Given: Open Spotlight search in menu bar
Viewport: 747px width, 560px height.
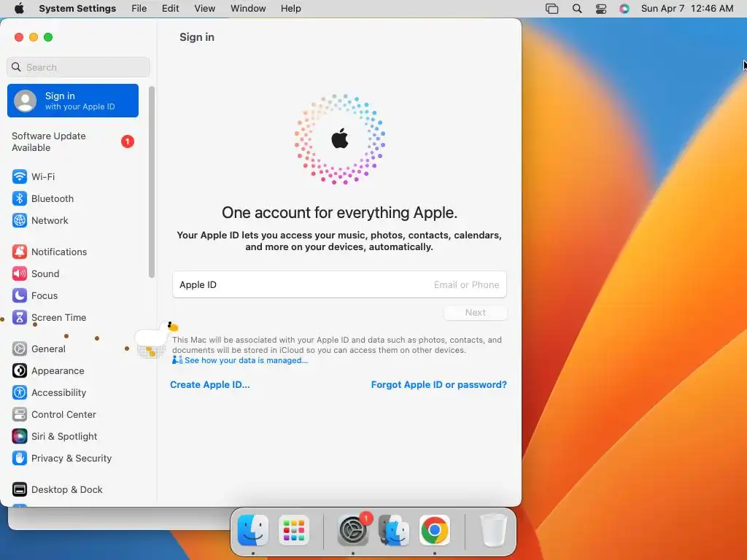Looking at the screenshot, I should 577,9.
